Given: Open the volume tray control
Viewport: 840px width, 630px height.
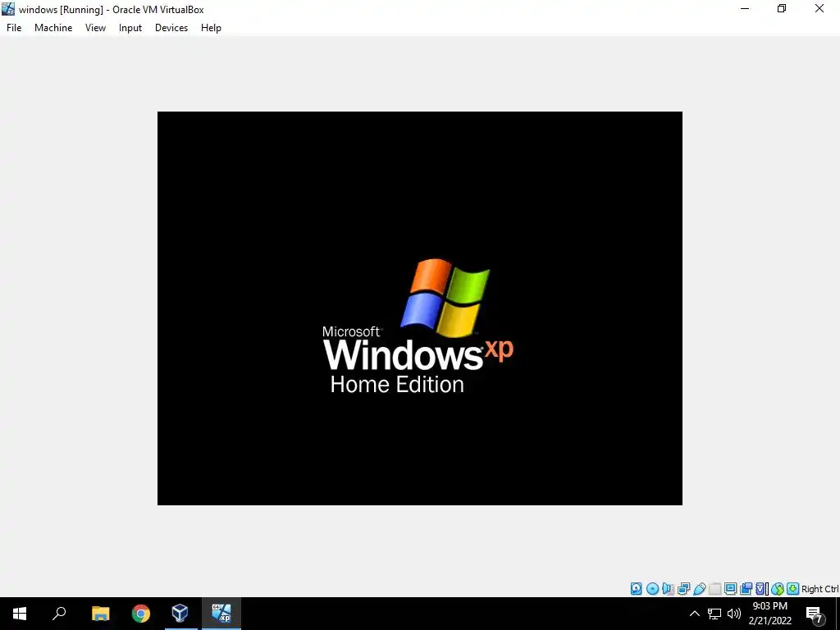Looking at the screenshot, I should (x=734, y=614).
